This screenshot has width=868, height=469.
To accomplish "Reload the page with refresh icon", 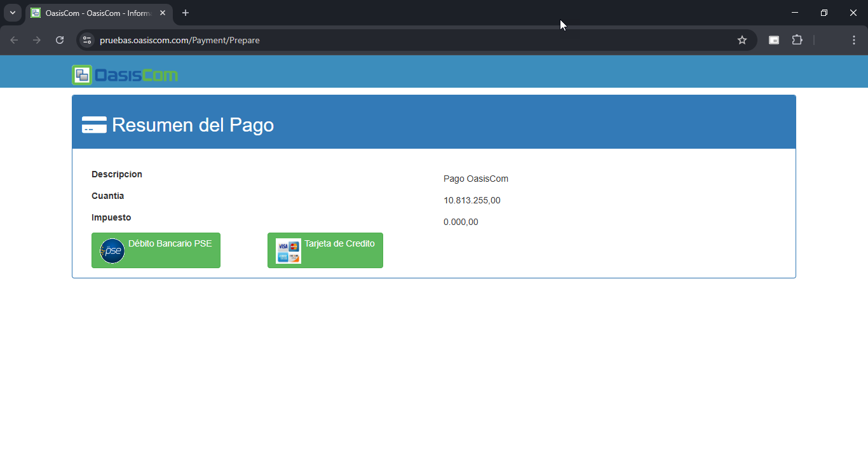I will point(60,40).
